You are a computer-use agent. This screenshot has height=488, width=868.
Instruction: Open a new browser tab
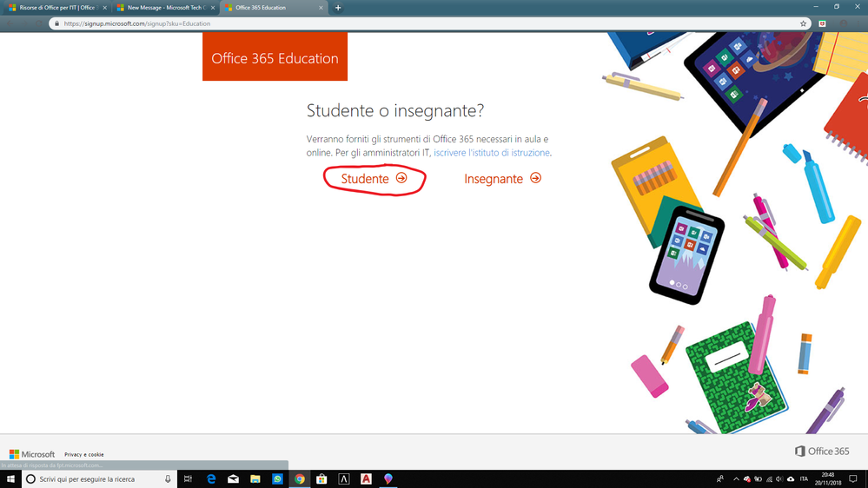point(338,8)
